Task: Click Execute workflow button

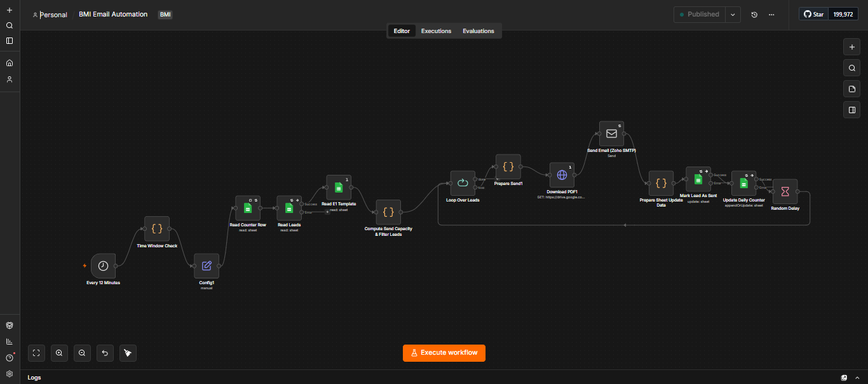Action: point(444,353)
